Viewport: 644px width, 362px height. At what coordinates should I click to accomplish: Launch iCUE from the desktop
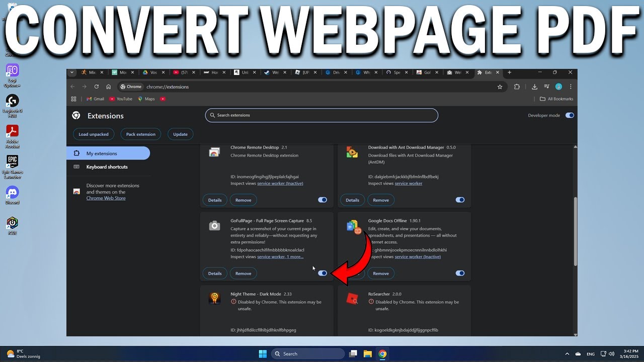click(12, 226)
